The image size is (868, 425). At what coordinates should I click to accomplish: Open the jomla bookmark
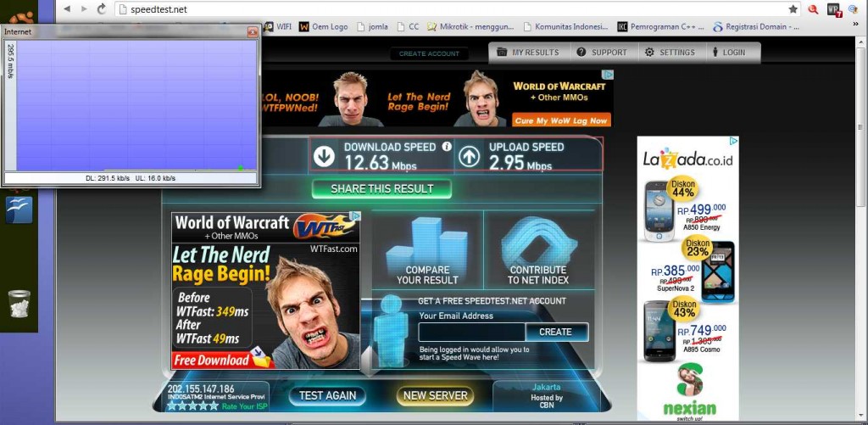coord(373,26)
